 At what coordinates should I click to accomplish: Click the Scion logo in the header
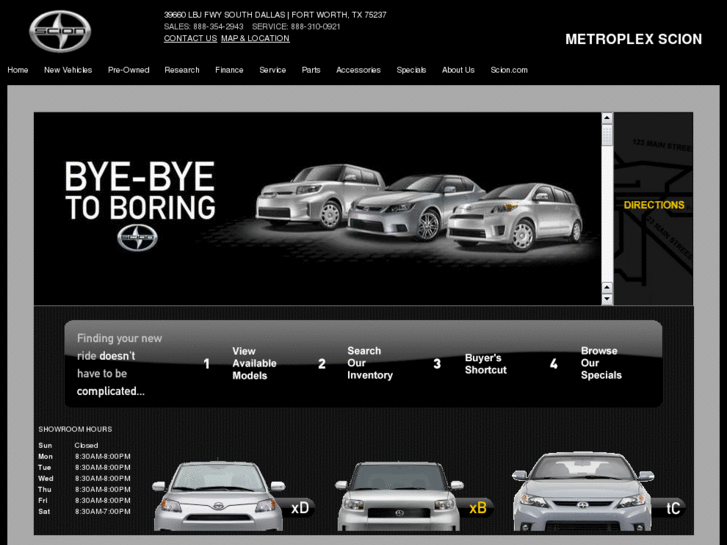click(x=60, y=31)
